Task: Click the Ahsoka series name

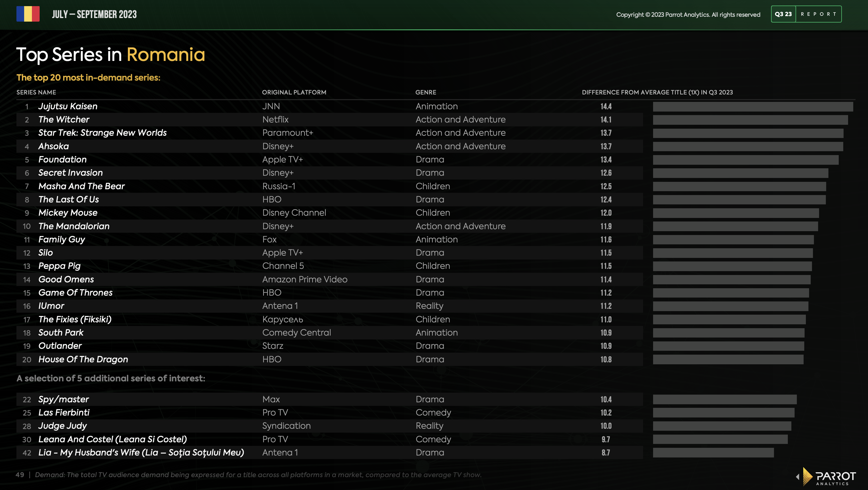Action: pos(53,146)
